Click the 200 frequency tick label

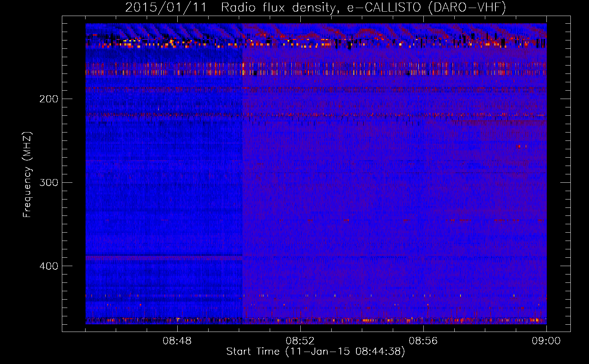pos(49,99)
